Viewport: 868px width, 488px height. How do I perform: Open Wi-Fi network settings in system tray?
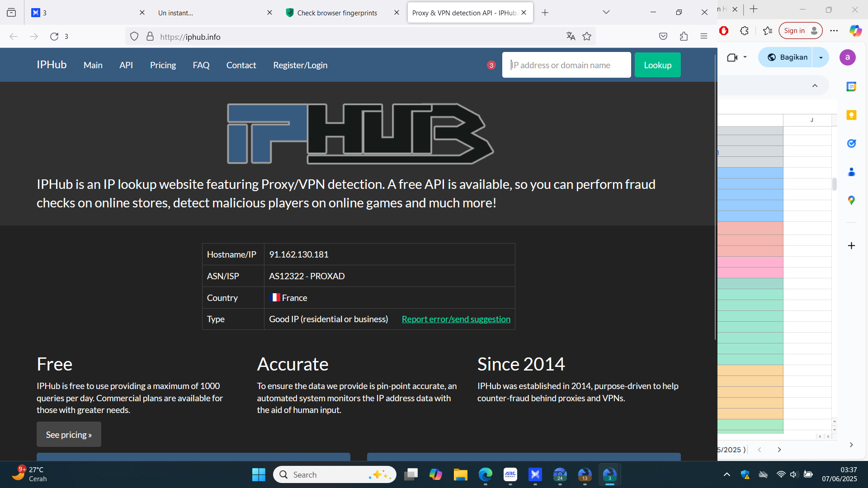[x=781, y=474]
